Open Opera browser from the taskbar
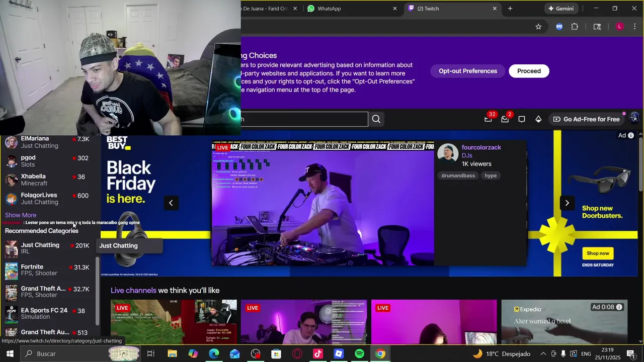This screenshot has width=644, height=362. [x=297, y=353]
